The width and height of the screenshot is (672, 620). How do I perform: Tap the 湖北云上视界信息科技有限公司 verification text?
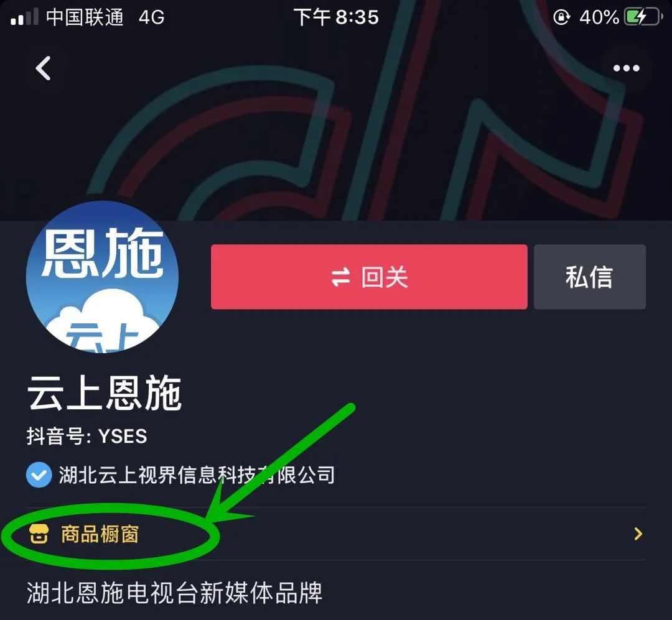[x=197, y=474]
